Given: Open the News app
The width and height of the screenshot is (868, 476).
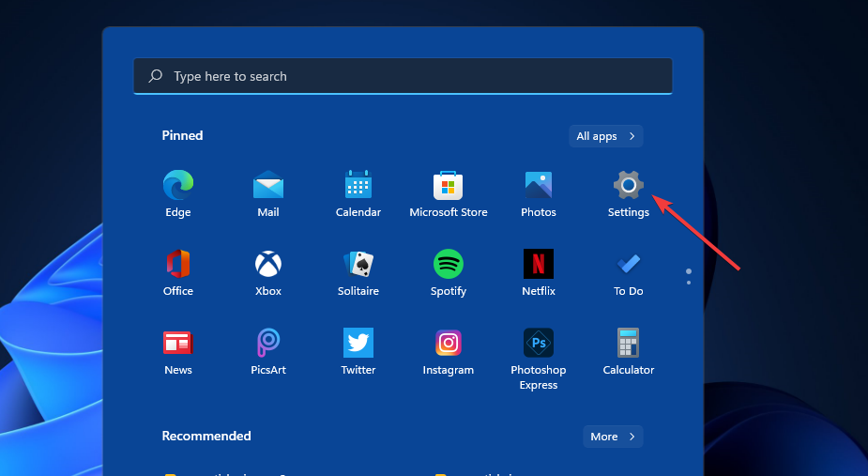Looking at the screenshot, I should (177, 343).
